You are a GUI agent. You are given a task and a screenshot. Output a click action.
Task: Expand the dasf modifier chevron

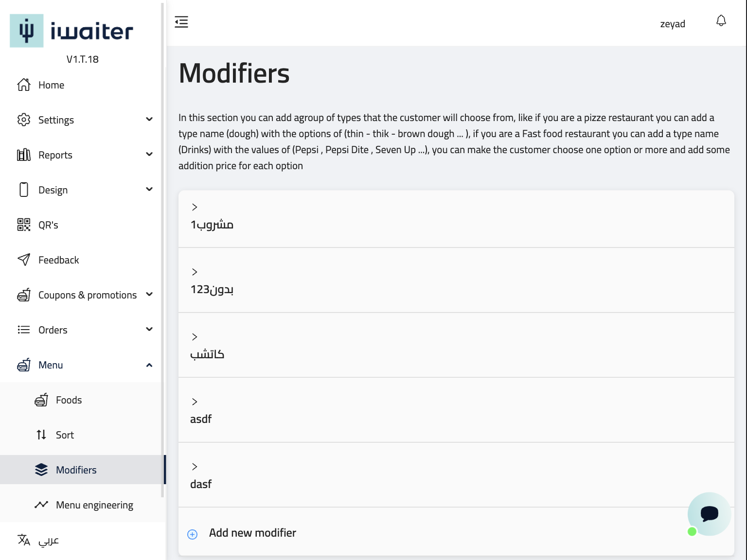click(x=195, y=467)
